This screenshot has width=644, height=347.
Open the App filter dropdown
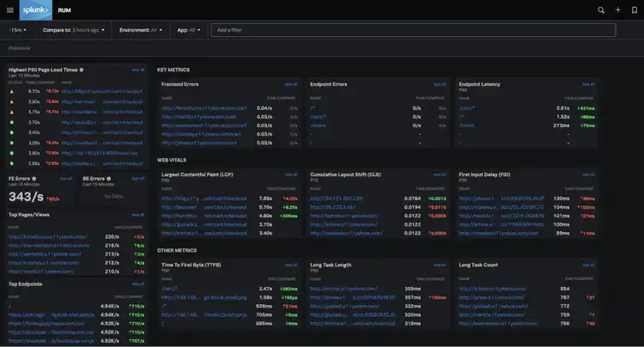(x=188, y=30)
